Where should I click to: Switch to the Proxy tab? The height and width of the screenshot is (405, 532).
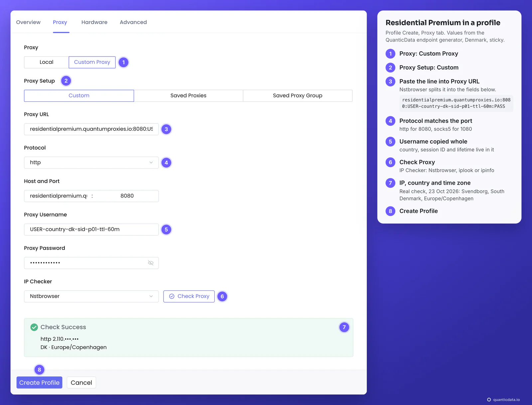[x=60, y=22]
